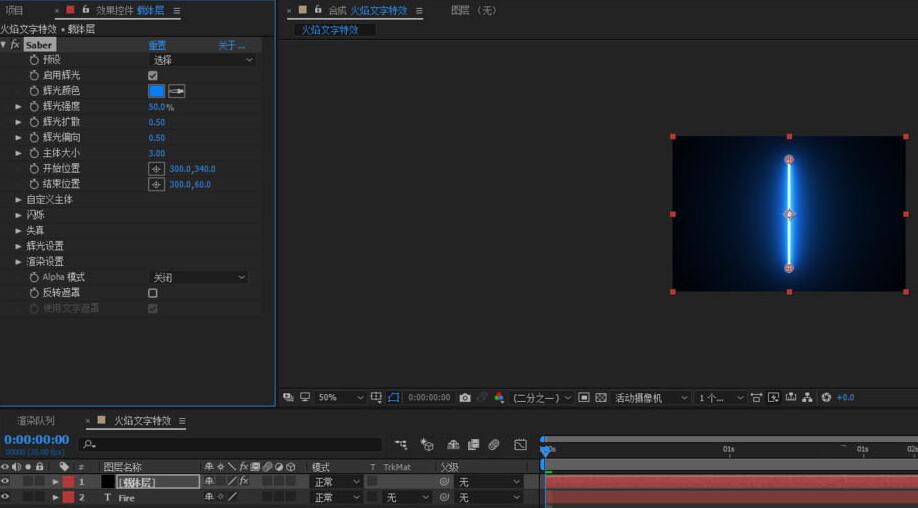Take a snapshot with the camera icon
The height and width of the screenshot is (508, 918).
(465, 397)
